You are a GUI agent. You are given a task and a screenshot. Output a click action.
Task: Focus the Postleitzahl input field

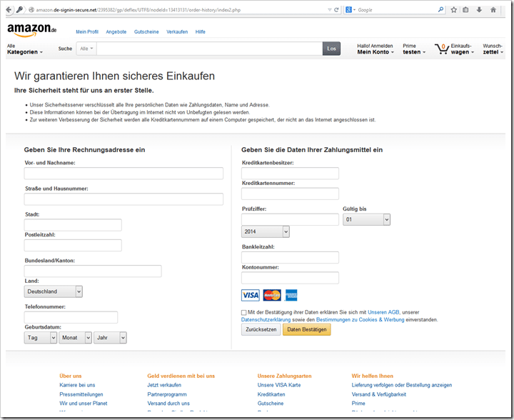pos(73,245)
